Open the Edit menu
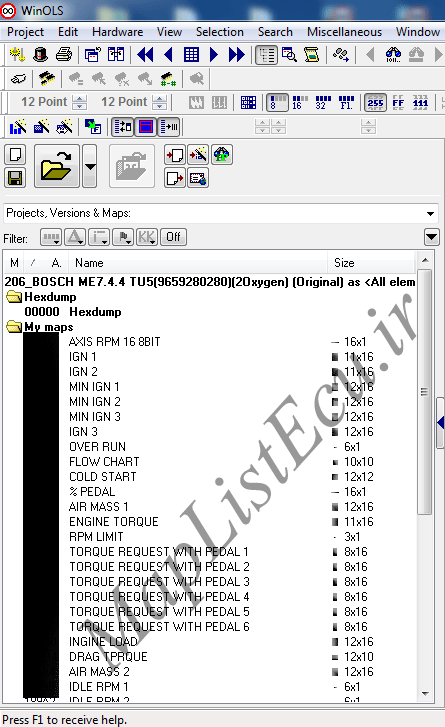This screenshot has height=727, width=445. pyautogui.click(x=68, y=32)
